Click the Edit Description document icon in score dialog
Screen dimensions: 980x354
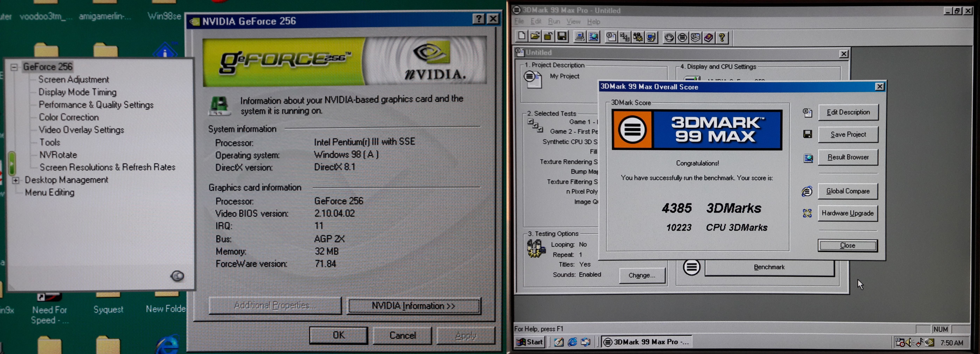(x=807, y=112)
